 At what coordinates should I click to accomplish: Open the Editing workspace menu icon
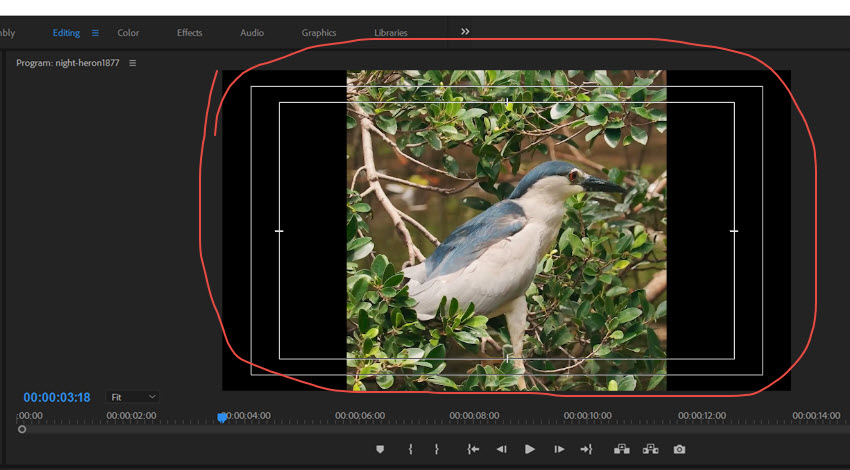click(95, 33)
